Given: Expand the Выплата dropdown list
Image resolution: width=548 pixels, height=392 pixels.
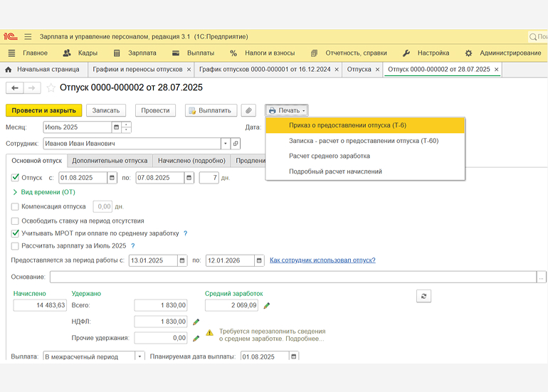Looking at the screenshot, I should [139, 356].
